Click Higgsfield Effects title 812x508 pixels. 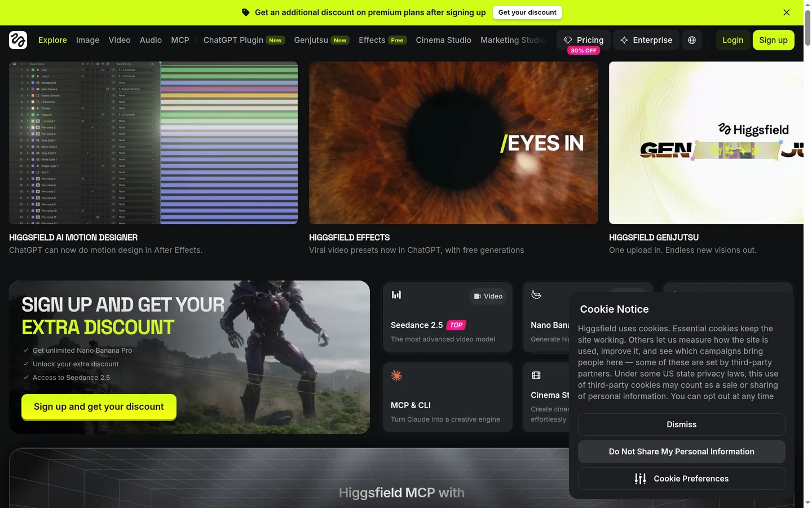(350, 238)
